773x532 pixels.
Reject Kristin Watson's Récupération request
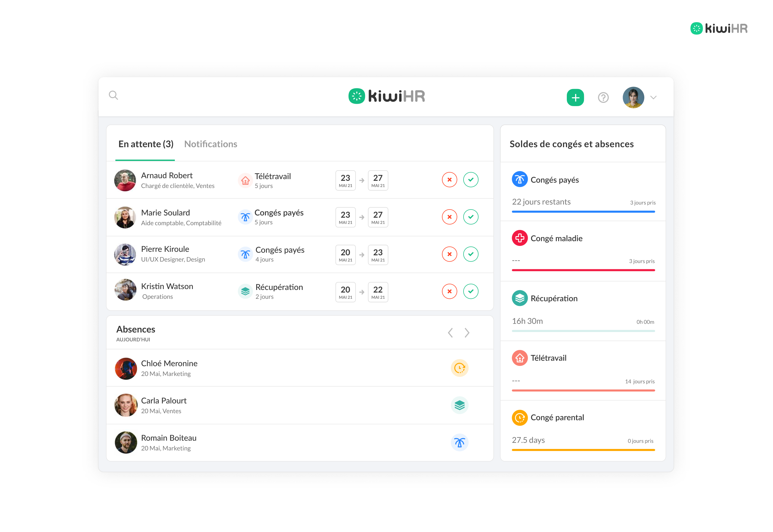coord(449,291)
